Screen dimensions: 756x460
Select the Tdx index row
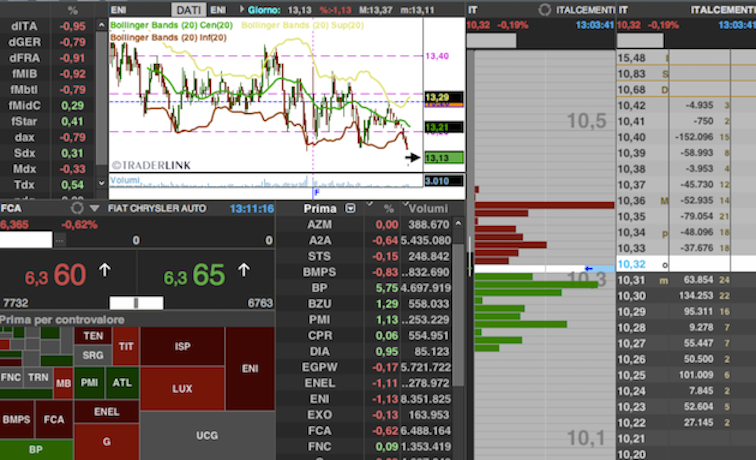click(x=47, y=185)
